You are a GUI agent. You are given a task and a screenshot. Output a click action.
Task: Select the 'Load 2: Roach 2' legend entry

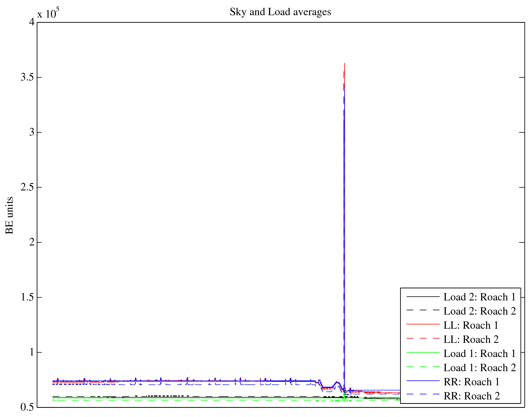(x=479, y=311)
